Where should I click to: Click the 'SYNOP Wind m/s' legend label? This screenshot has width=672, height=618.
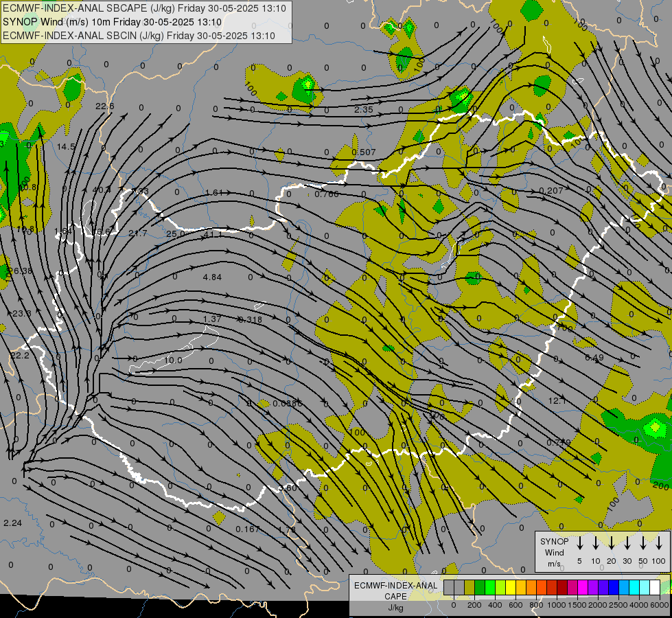554,552
